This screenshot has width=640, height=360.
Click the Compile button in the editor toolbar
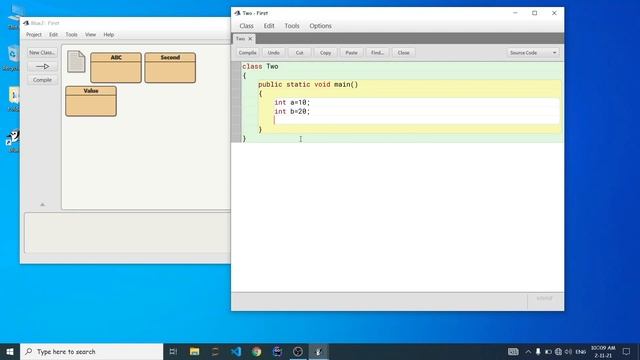pyautogui.click(x=247, y=53)
